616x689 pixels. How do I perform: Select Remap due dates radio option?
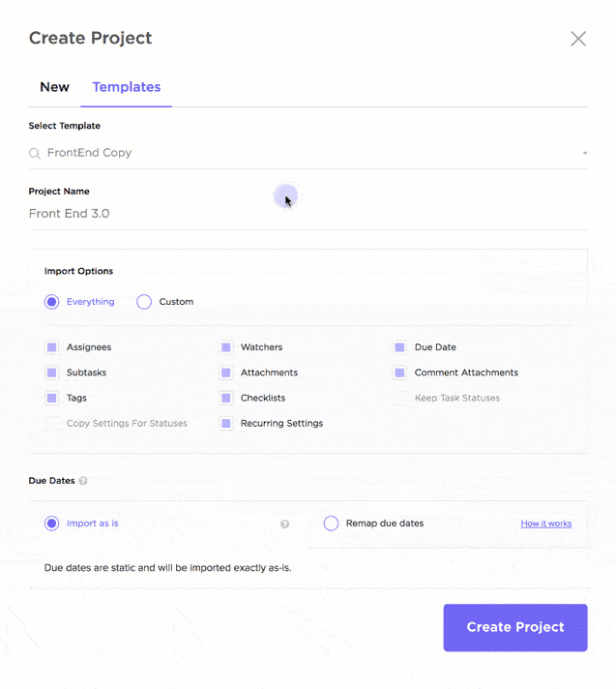tap(331, 524)
